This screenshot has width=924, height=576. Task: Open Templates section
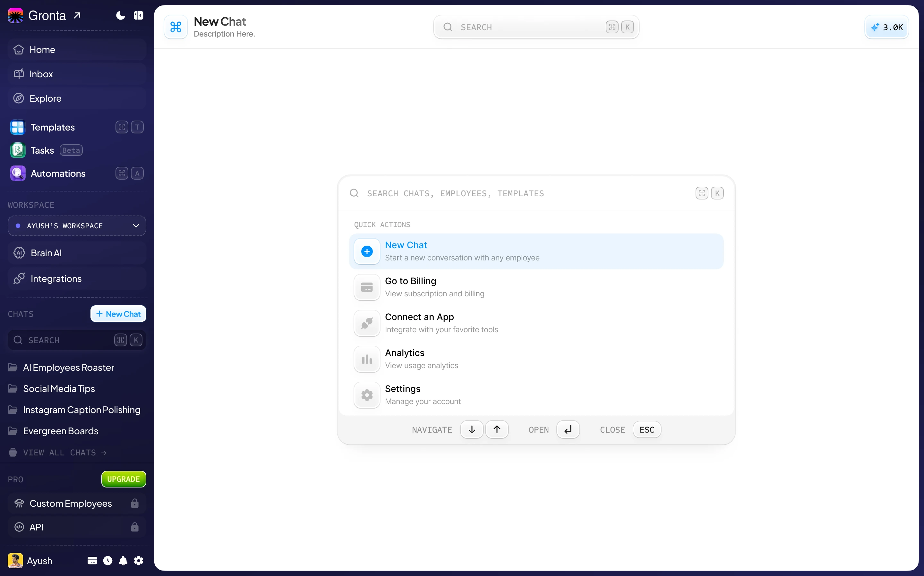pyautogui.click(x=77, y=127)
